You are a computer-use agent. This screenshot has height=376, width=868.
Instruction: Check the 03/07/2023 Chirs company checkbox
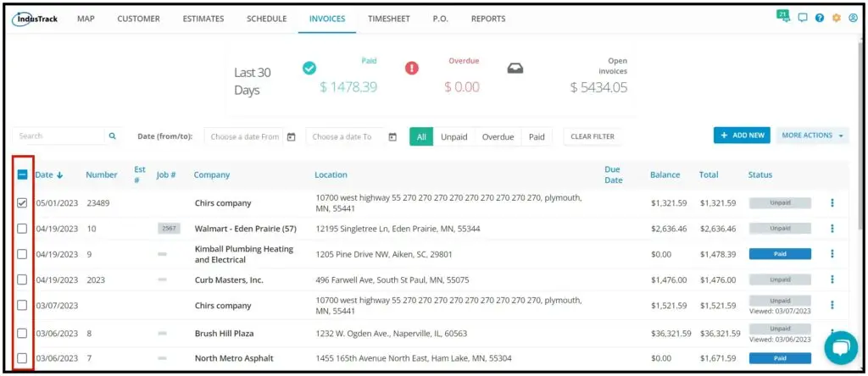click(x=21, y=305)
